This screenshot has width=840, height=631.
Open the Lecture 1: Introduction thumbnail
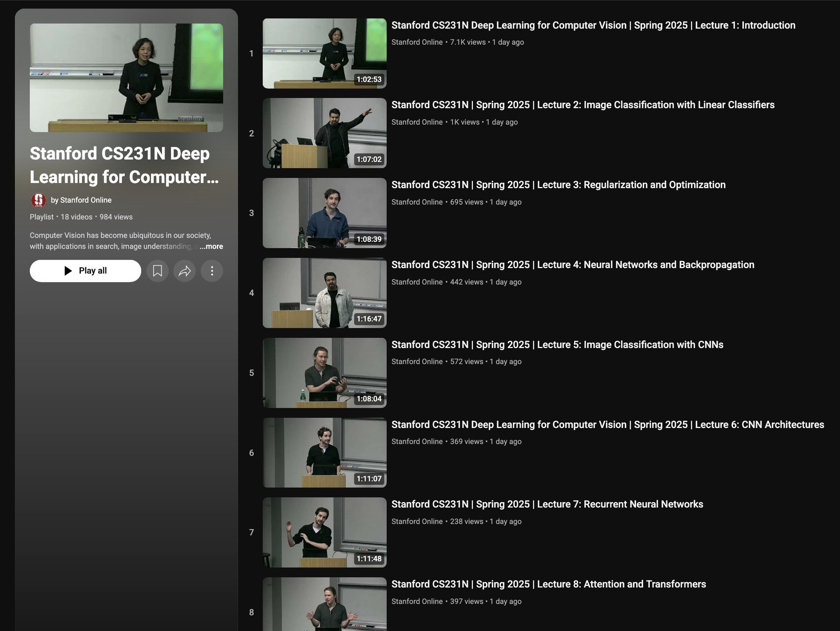coord(324,53)
